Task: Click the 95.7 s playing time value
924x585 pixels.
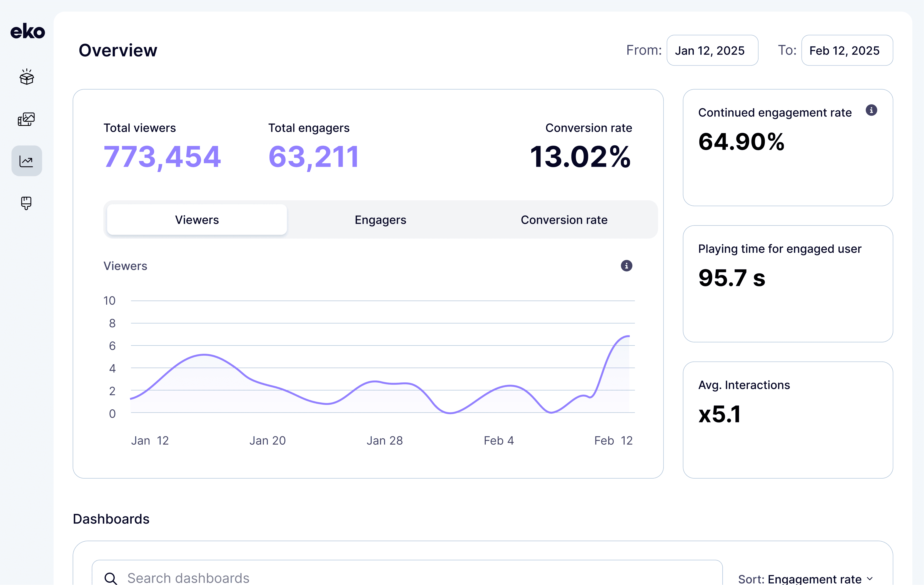Action: [x=731, y=278]
